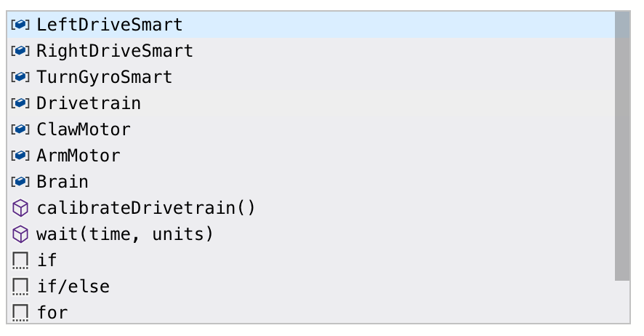Choose RightDriveSmart from the completion list
Image resolution: width=644 pixels, height=336 pixels.
pyautogui.click(x=115, y=51)
